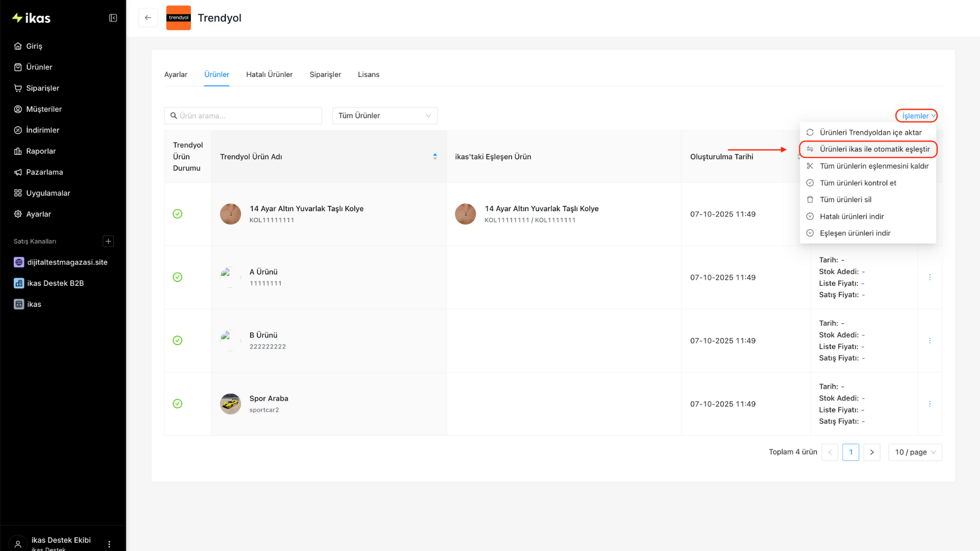The width and height of the screenshot is (980, 551).
Task: Click the İndirimler discount icon
Action: (x=18, y=130)
